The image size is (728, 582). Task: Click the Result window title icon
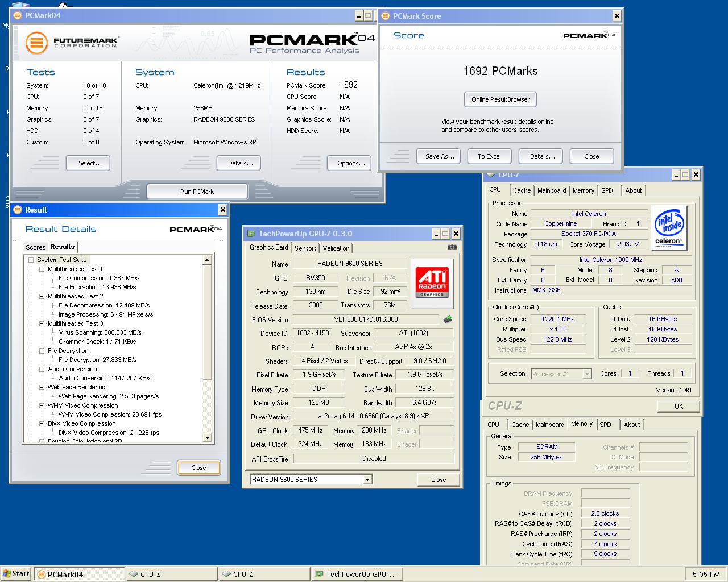17,210
